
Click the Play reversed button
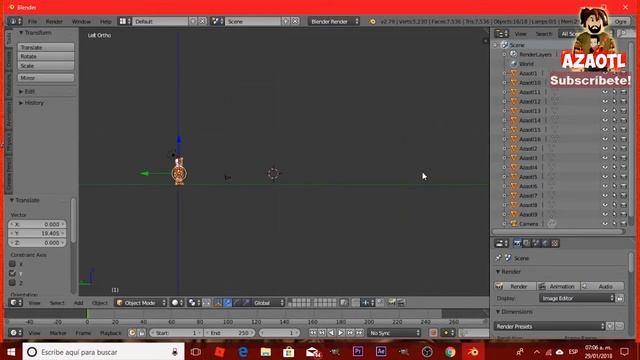pyautogui.click(x=331, y=333)
